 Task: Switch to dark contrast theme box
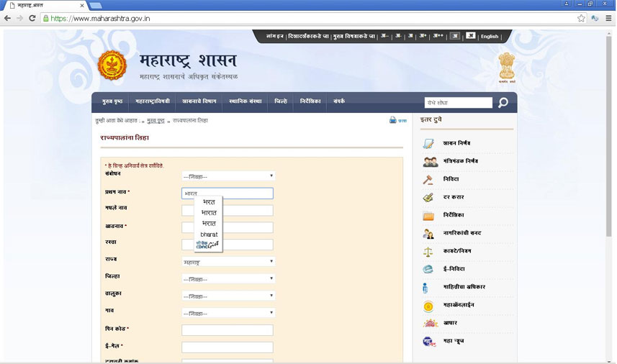coord(454,36)
